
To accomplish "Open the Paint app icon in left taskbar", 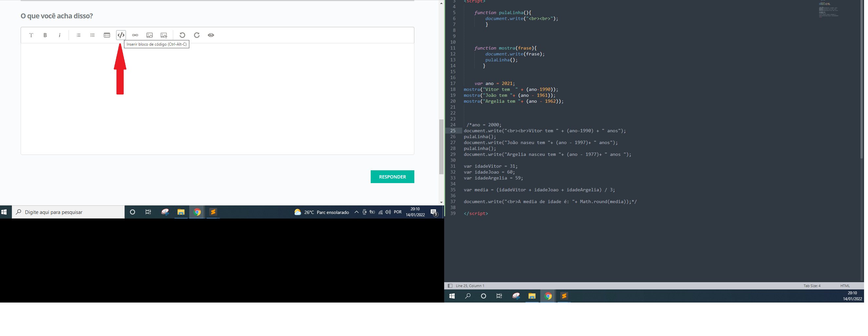I will 165,212.
